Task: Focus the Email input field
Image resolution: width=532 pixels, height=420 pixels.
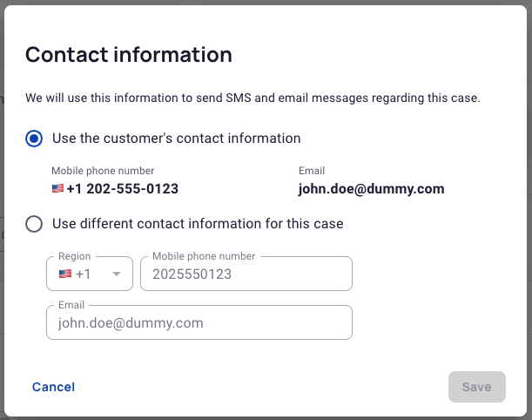Action: (x=199, y=322)
